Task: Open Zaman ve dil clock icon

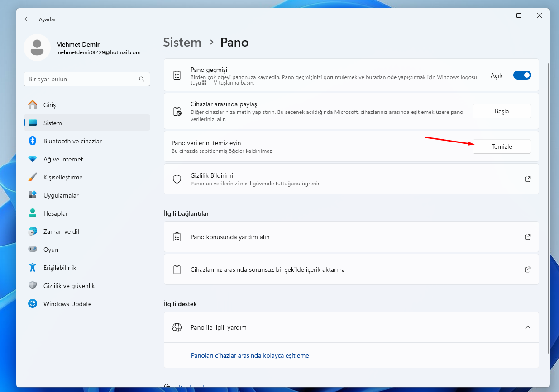Action: pos(32,231)
